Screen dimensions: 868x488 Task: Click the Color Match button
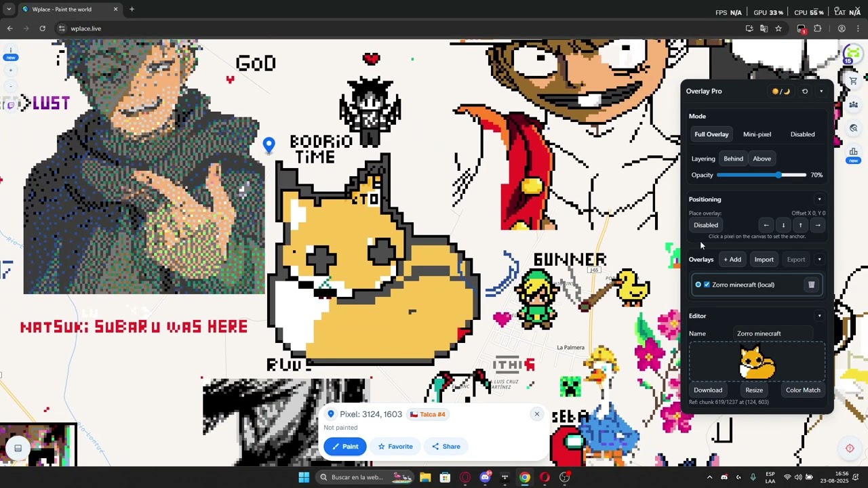click(x=803, y=390)
